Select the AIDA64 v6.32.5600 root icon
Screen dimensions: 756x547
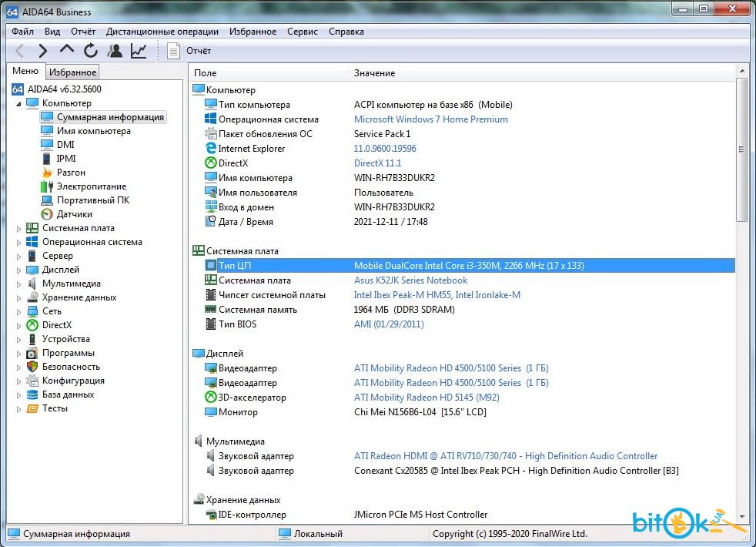[x=18, y=89]
